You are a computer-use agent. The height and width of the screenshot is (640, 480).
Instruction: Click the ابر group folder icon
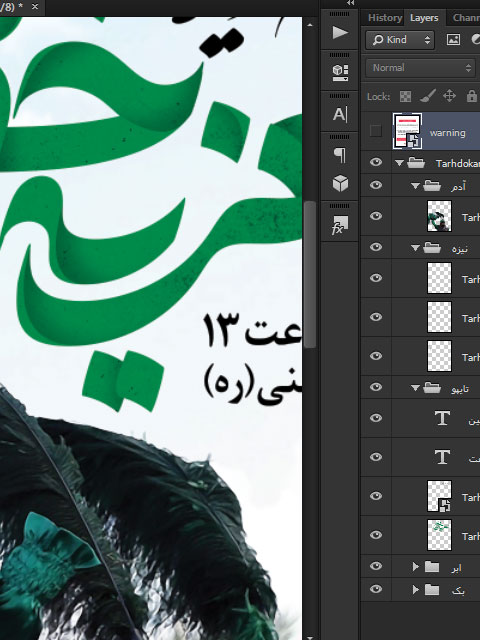(432, 567)
